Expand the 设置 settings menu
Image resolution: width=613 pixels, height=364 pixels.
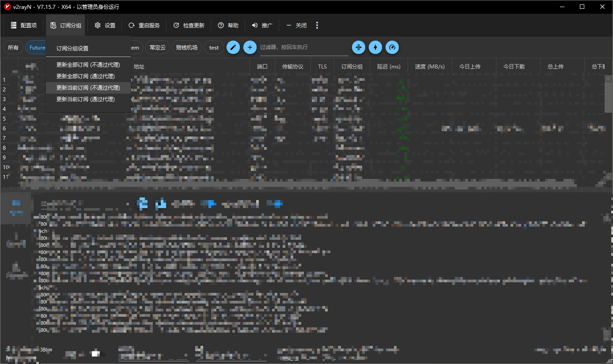tap(105, 25)
